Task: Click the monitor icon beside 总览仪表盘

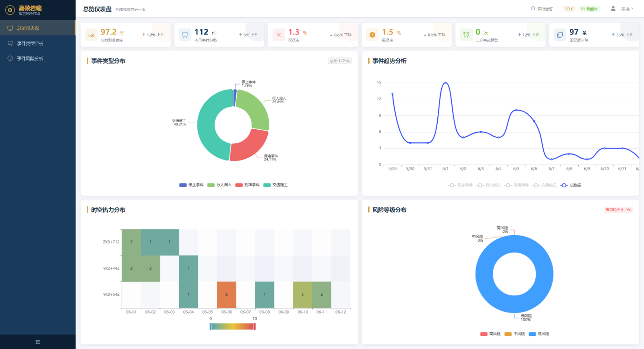Action: pos(10,28)
